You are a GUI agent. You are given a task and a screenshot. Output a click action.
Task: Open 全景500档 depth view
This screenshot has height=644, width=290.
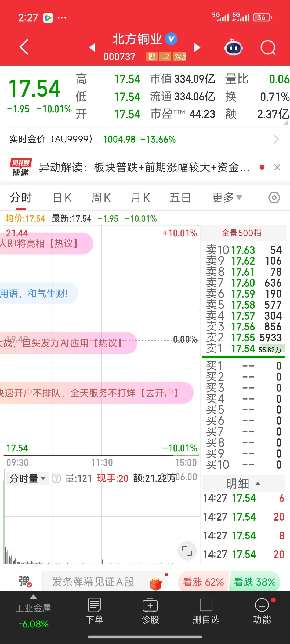(x=241, y=233)
